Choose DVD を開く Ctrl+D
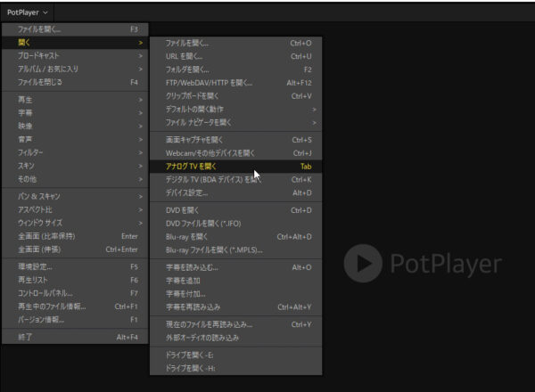This screenshot has height=392, width=535. [235, 210]
